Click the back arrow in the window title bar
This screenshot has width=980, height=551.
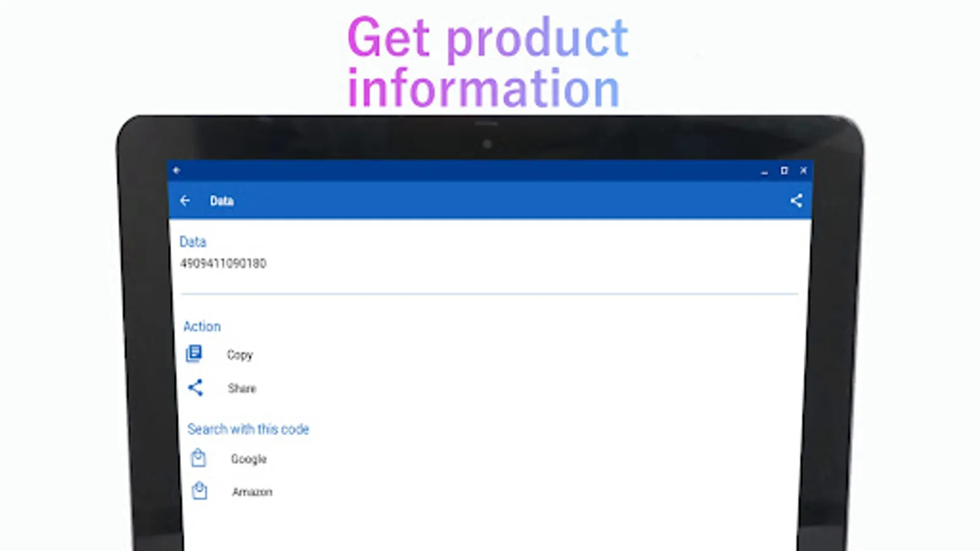(176, 170)
